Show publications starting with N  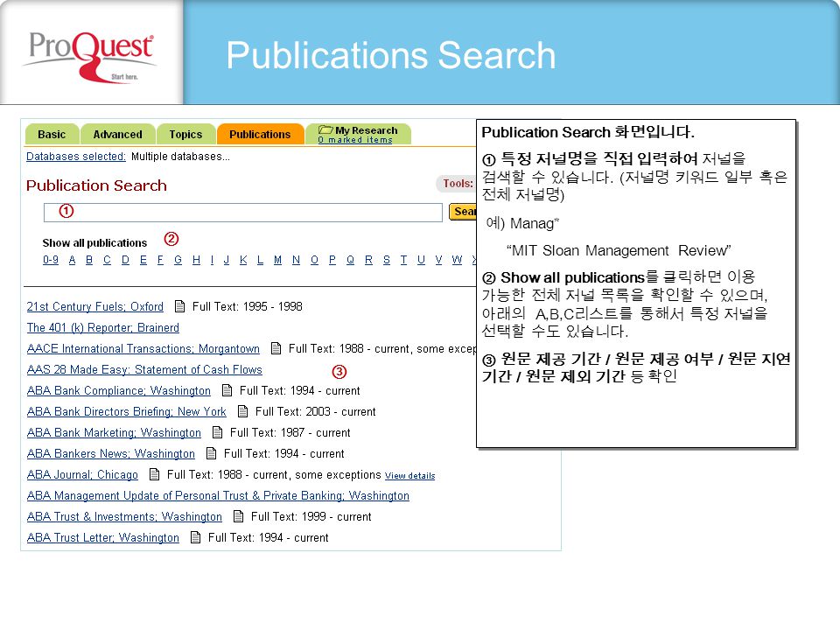[296, 260]
